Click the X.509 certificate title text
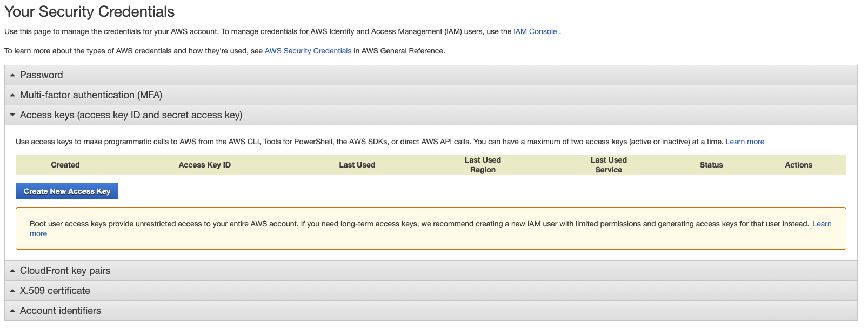 [x=55, y=291]
